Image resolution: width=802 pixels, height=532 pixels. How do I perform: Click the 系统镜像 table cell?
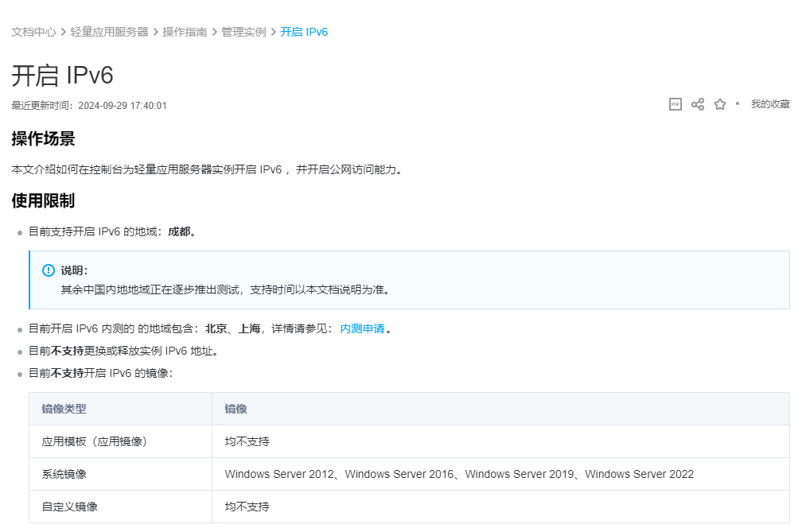coord(64,474)
